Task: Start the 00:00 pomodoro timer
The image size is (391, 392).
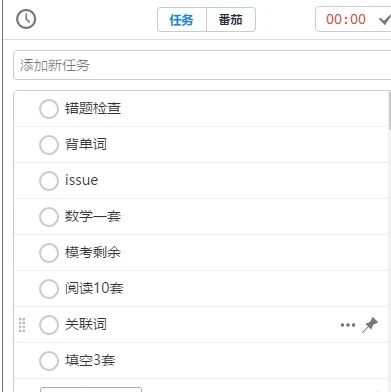Action: click(x=346, y=19)
